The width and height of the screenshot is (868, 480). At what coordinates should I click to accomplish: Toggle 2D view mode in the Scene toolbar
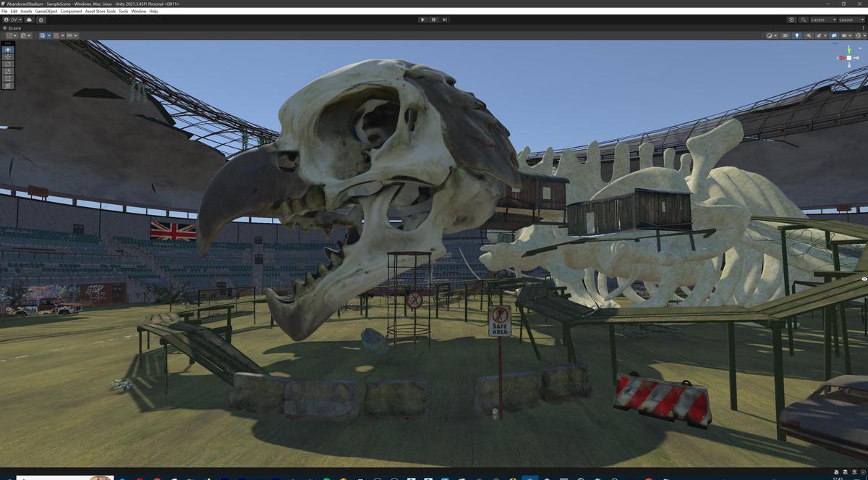pos(785,35)
